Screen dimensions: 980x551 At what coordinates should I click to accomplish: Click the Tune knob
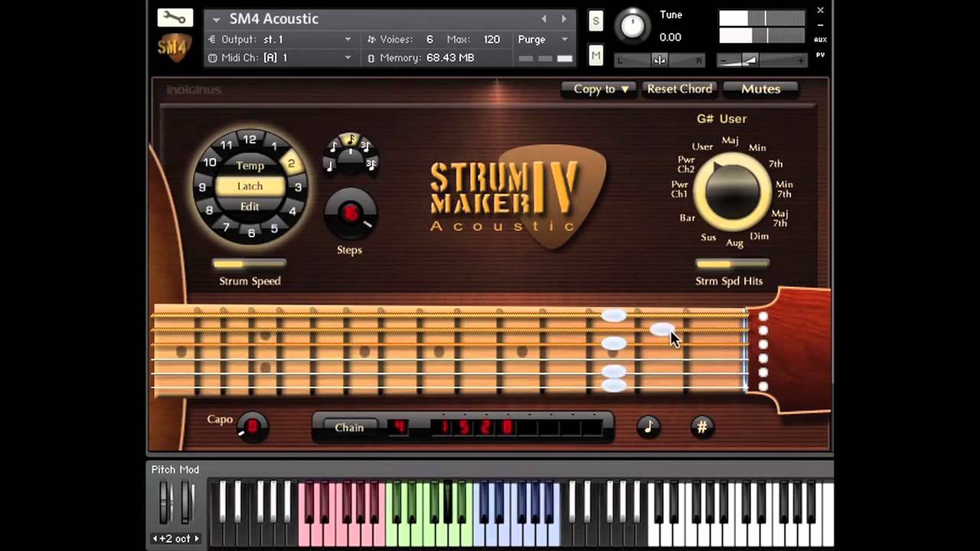click(632, 25)
